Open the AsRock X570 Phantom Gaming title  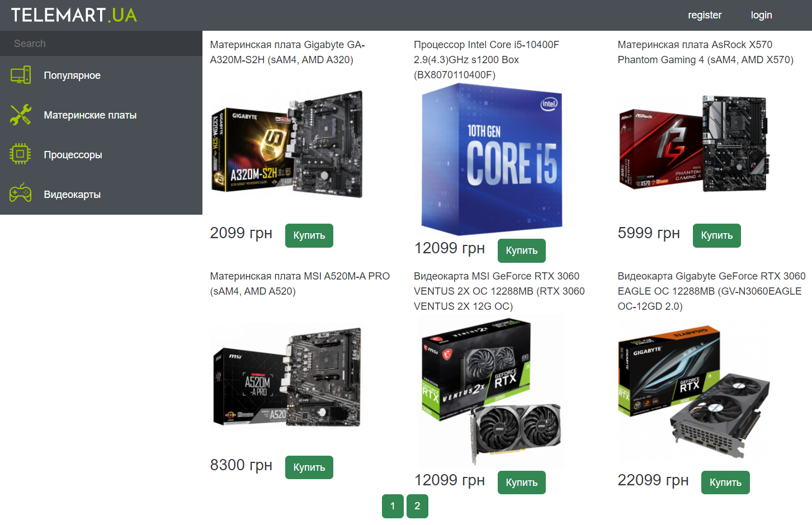(706, 52)
